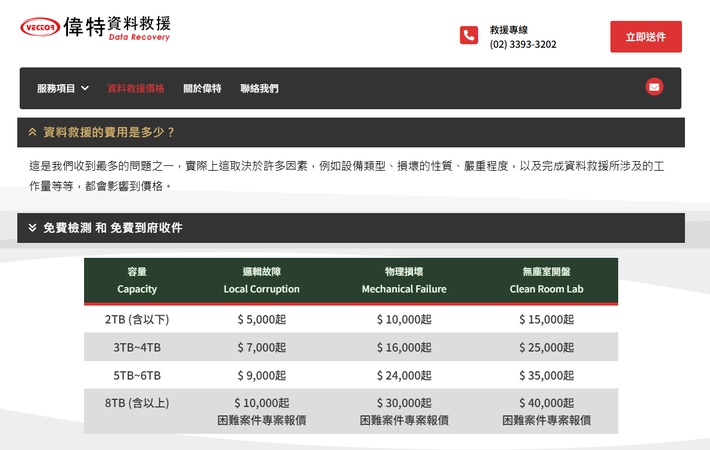Click the $ 5,000起 price cell
Image resolution: width=710 pixels, height=450 pixels.
coord(261,319)
